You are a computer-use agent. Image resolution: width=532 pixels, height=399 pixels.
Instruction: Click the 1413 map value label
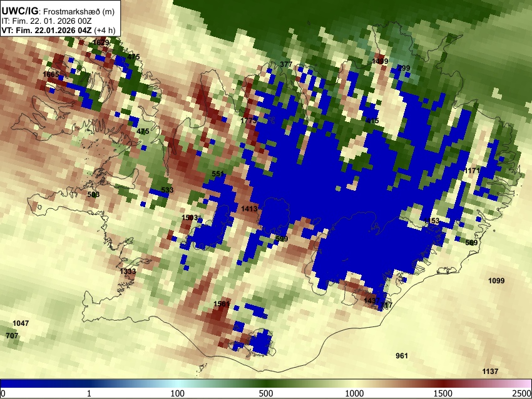(x=249, y=208)
